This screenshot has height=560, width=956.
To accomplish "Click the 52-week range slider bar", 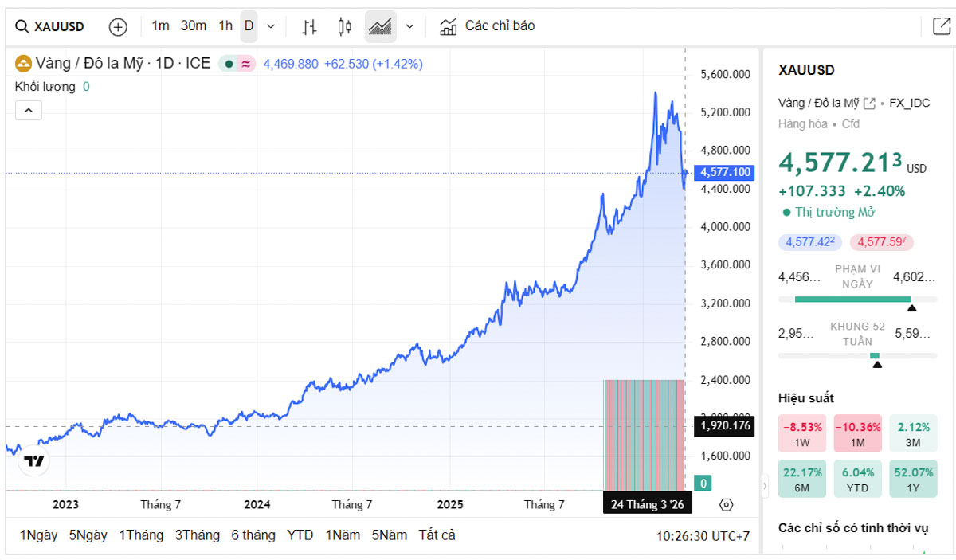I will 857,355.
